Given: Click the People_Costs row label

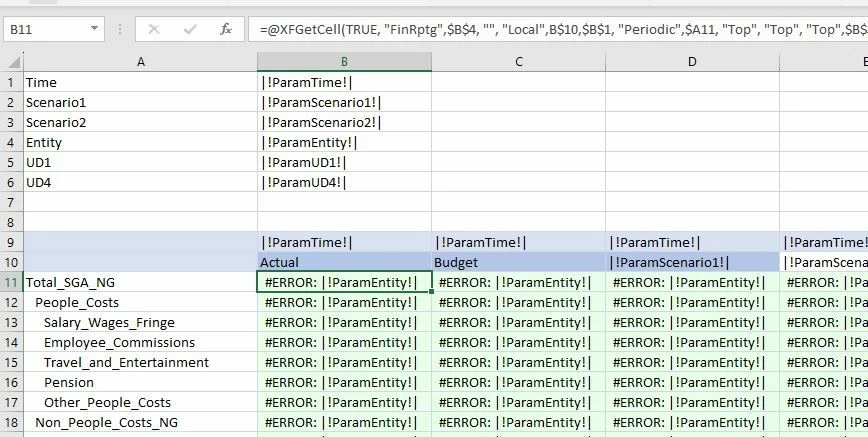Looking at the screenshot, I should [x=141, y=302].
